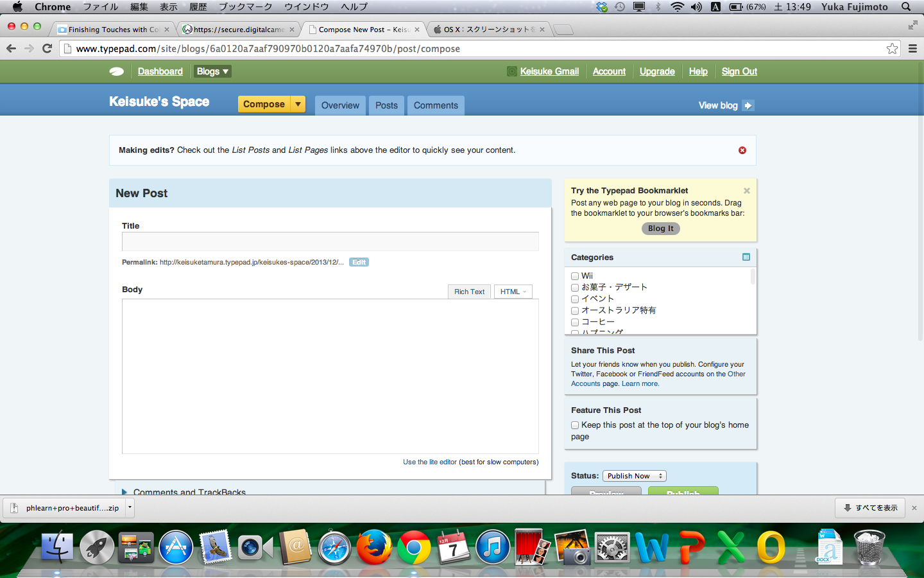Screen dimensions: 924x578
Task: Click the Dropbox menu bar icon
Action: [601, 7]
